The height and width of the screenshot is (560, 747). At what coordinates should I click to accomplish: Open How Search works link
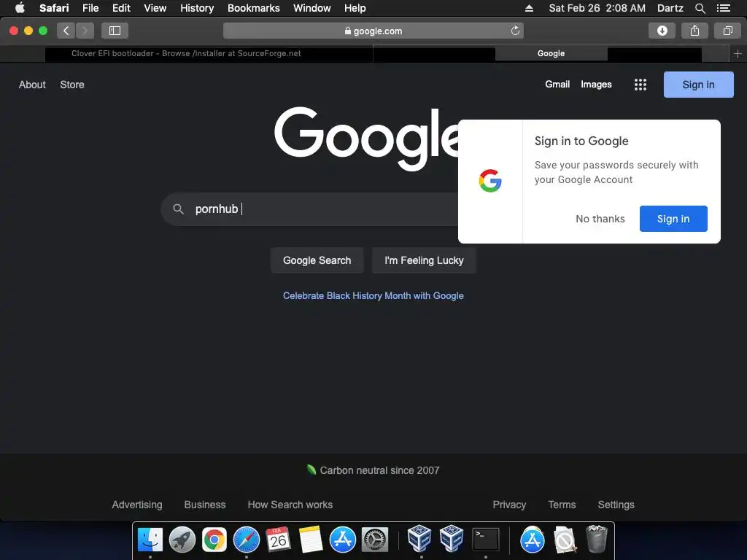[290, 505]
